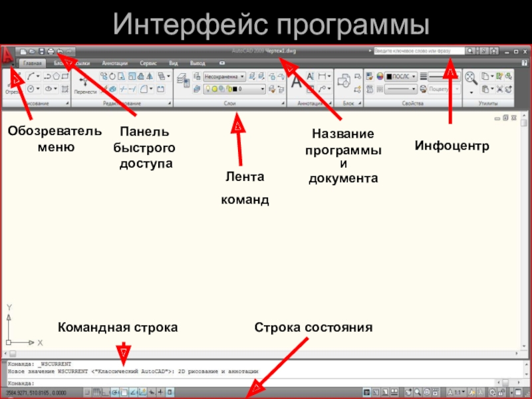This screenshot has height=399, width=532.
Task: Click the Match Properties icon
Action: pyautogui.click(x=370, y=76)
